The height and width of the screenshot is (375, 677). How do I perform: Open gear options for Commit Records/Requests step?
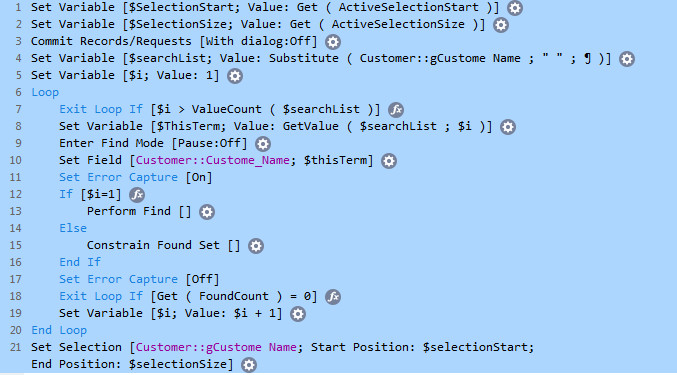332,42
